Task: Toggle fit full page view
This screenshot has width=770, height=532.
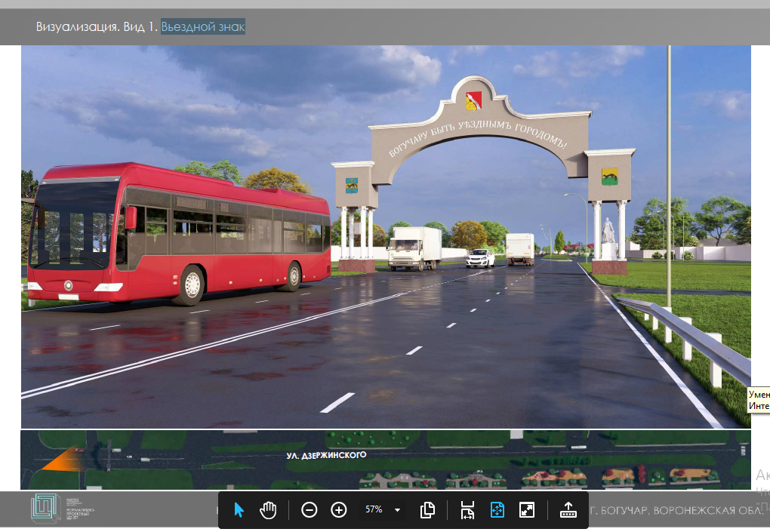Action: click(497, 510)
